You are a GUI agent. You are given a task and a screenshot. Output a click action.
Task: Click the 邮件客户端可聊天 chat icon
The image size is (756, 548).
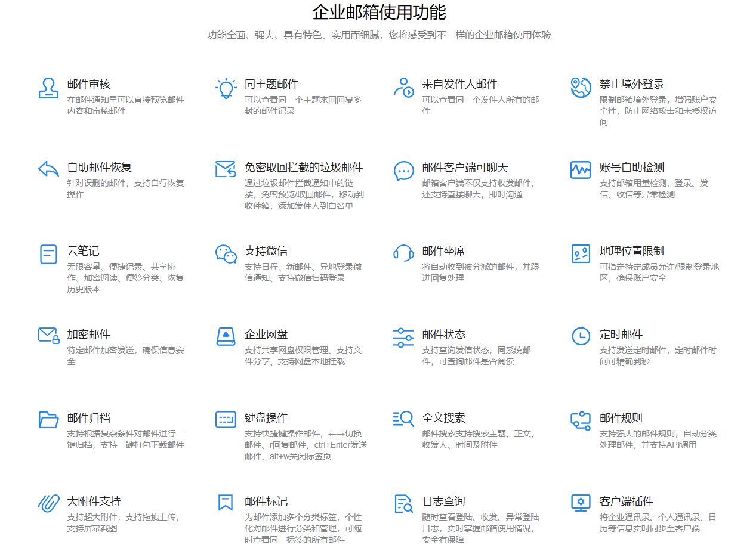click(403, 171)
